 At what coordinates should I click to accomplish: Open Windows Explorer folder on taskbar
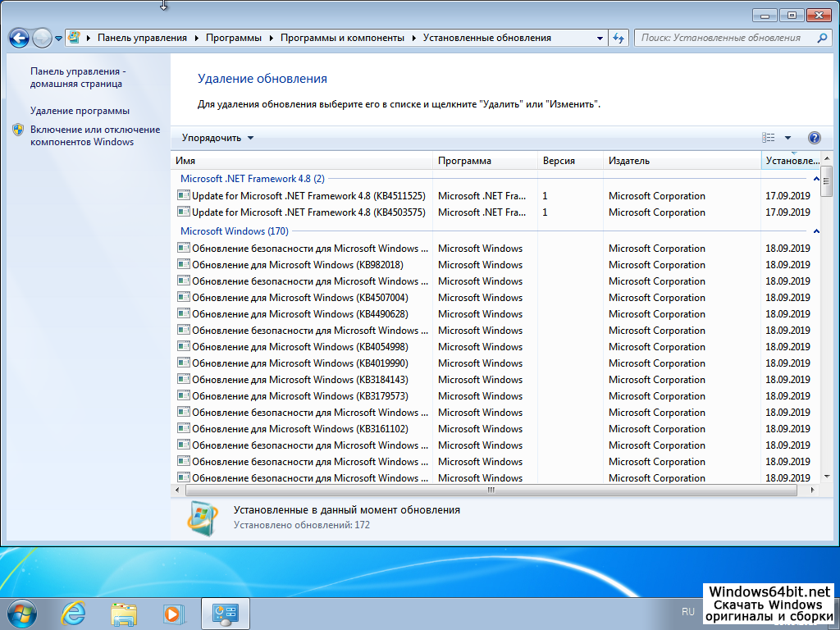(x=124, y=613)
